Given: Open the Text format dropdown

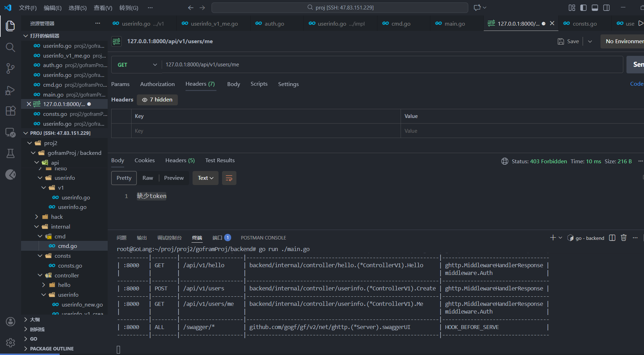Looking at the screenshot, I should click(206, 178).
